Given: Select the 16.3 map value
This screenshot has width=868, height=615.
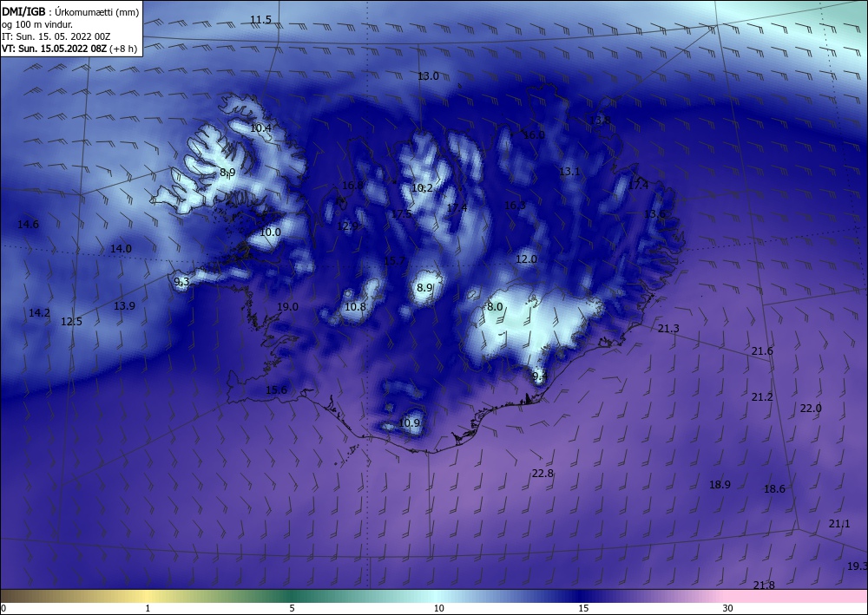Looking at the screenshot, I should click(x=515, y=206).
